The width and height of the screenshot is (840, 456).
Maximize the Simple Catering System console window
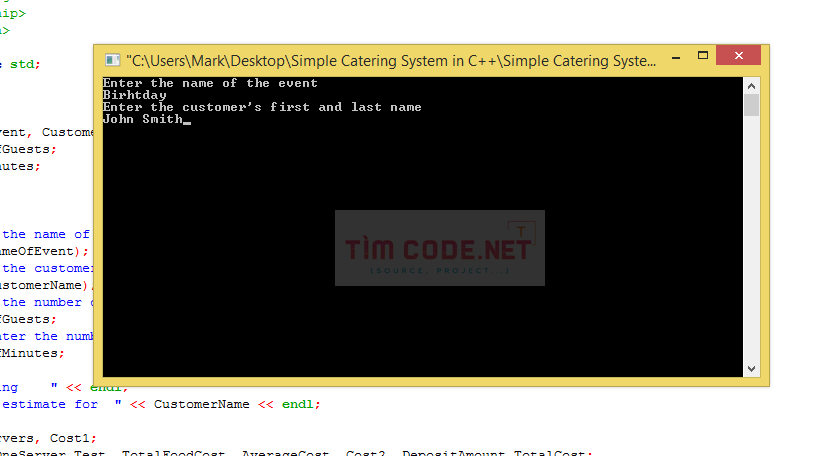703,55
